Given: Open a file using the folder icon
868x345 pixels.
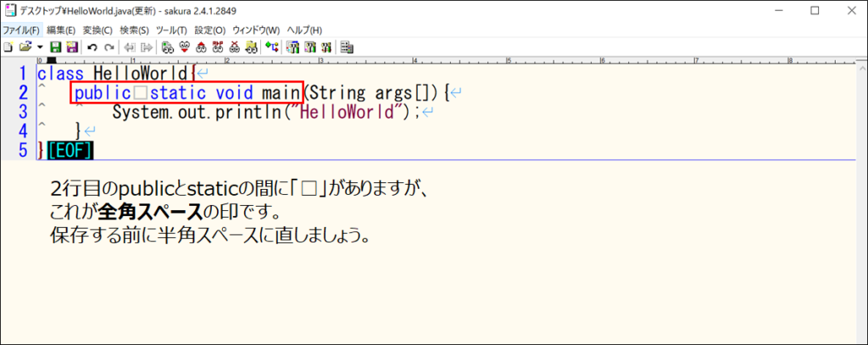Looking at the screenshot, I should click(x=25, y=47).
